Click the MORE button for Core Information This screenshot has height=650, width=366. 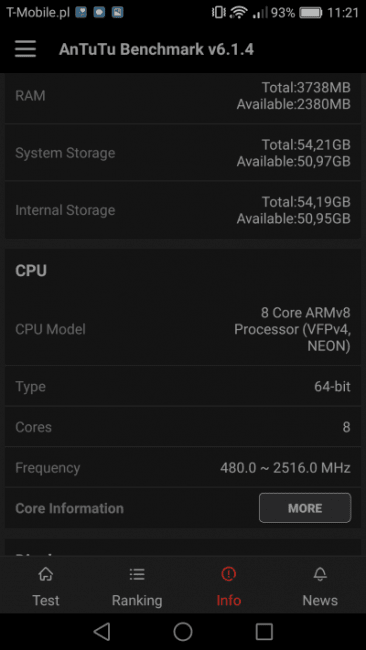pos(305,508)
